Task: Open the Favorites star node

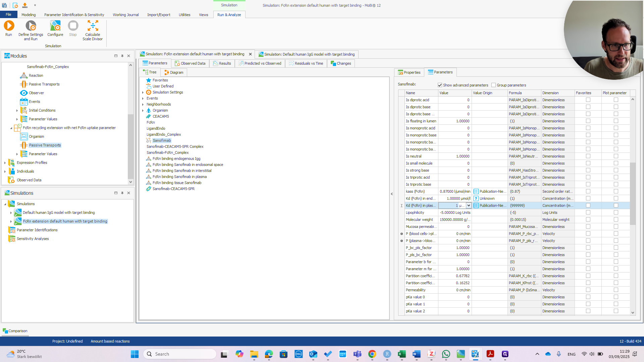Action: tap(149, 80)
